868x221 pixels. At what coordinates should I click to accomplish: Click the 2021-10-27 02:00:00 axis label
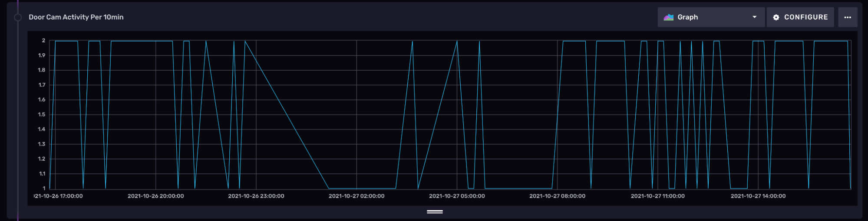(356, 196)
